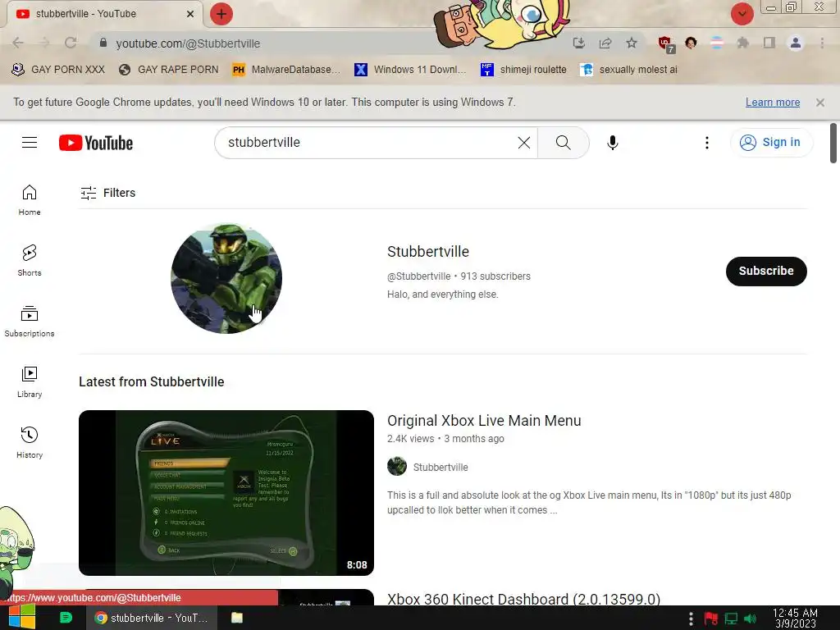
Task: Open the Filters options
Action: [x=107, y=193]
